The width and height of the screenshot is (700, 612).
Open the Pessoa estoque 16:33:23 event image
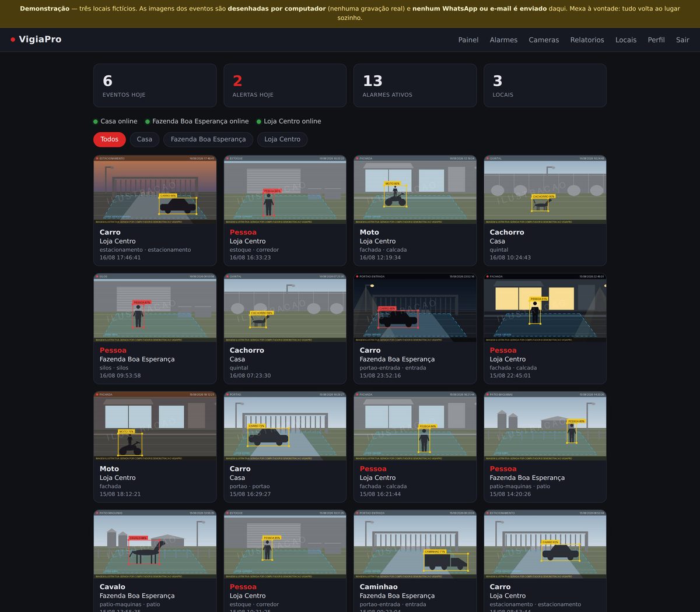pyautogui.click(x=285, y=189)
